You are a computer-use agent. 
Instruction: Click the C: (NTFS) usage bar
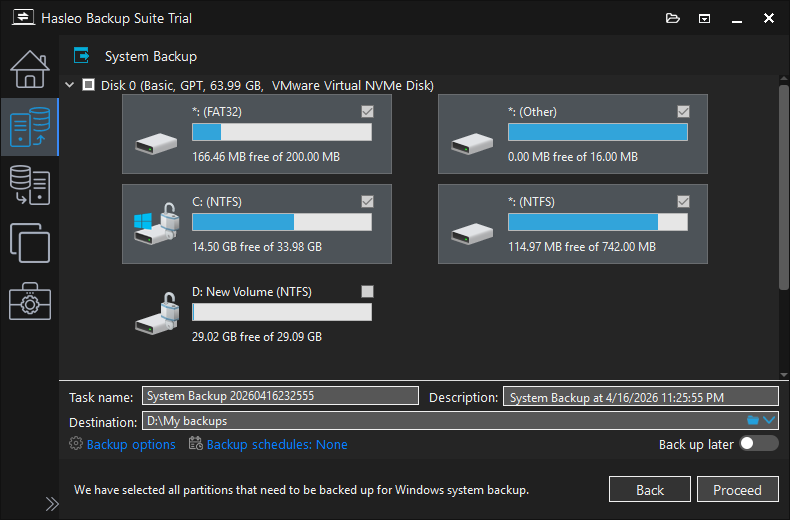(x=282, y=222)
